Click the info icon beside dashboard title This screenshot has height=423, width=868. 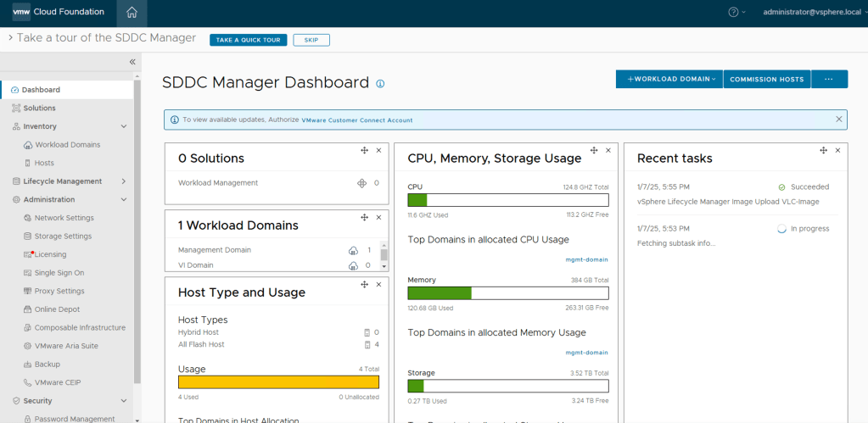click(x=380, y=84)
